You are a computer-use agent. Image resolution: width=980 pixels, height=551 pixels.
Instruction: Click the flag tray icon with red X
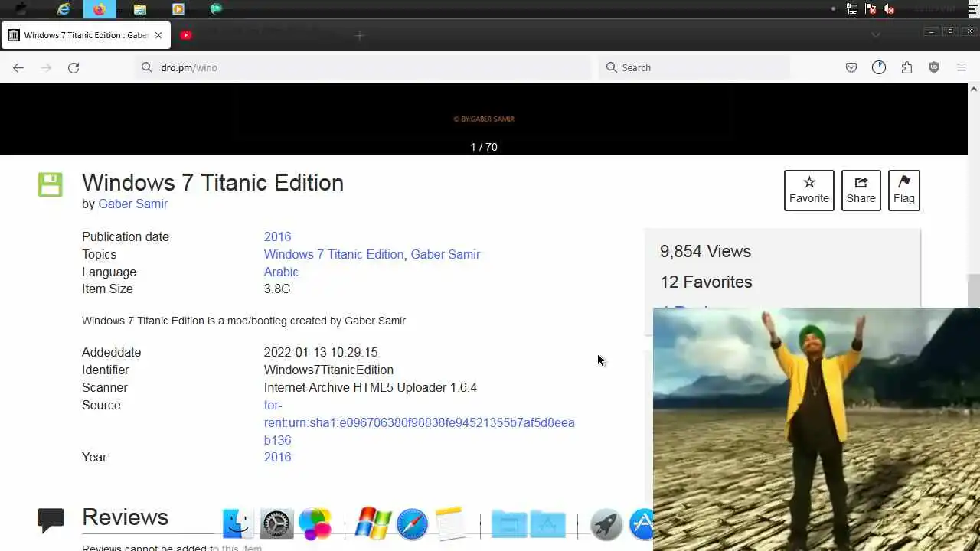(871, 9)
